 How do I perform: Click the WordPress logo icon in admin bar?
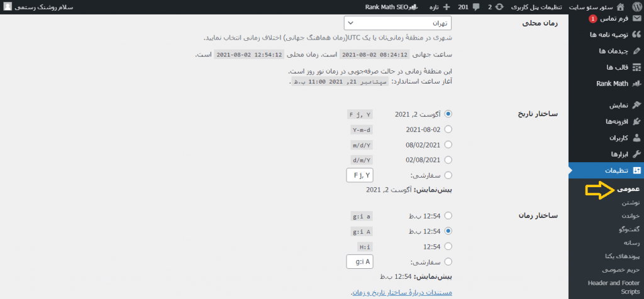tap(636, 7)
